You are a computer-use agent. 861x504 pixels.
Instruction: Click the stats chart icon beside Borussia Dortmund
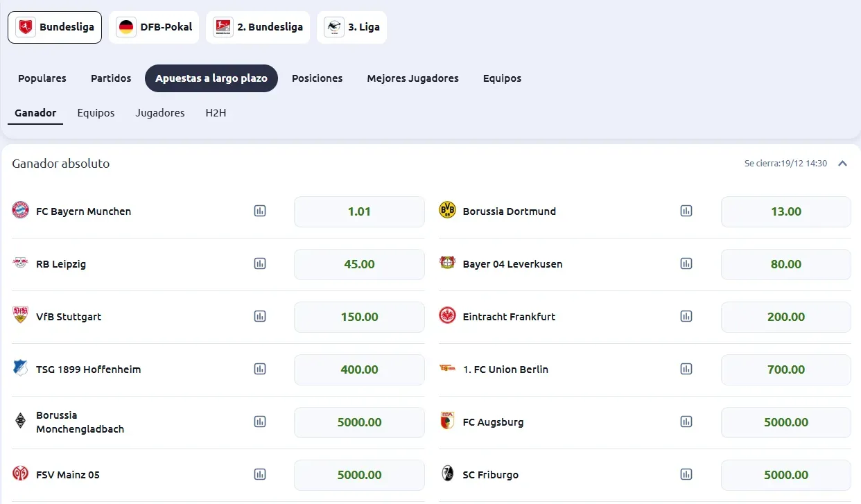pos(686,210)
